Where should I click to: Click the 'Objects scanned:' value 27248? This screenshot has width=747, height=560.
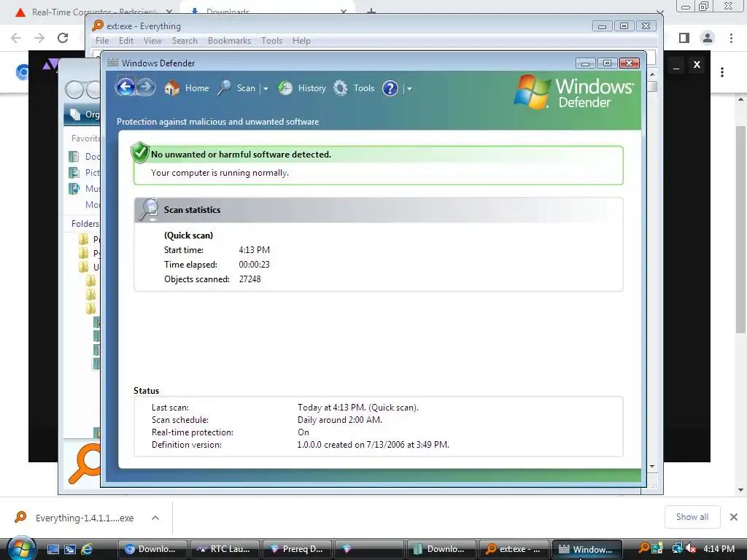coord(249,279)
